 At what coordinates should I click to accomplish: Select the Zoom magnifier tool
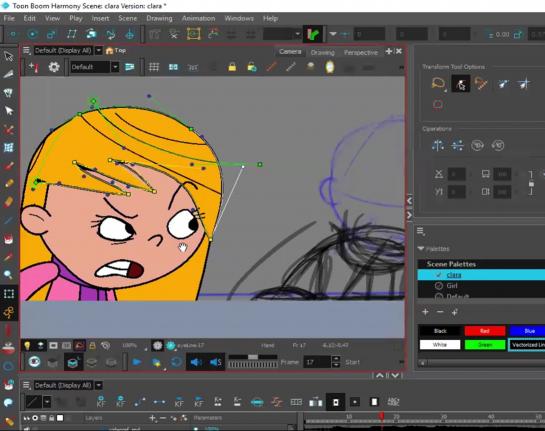click(x=9, y=275)
